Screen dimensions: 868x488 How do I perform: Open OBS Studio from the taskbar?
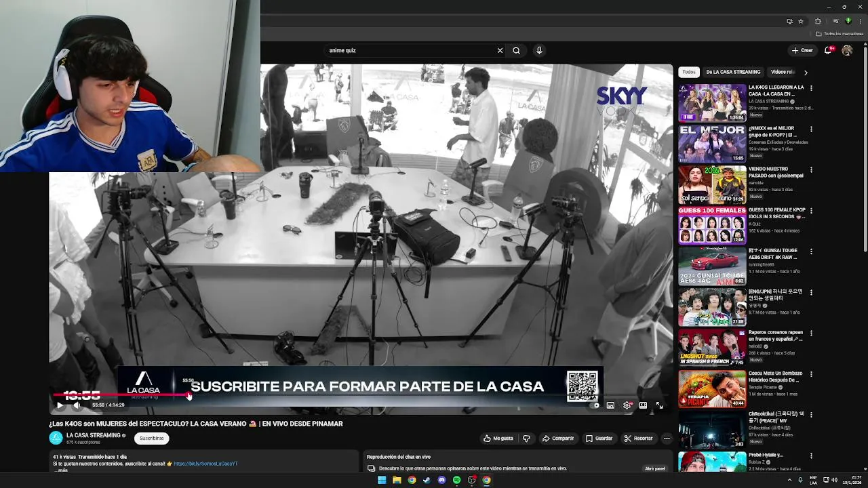[471, 480]
